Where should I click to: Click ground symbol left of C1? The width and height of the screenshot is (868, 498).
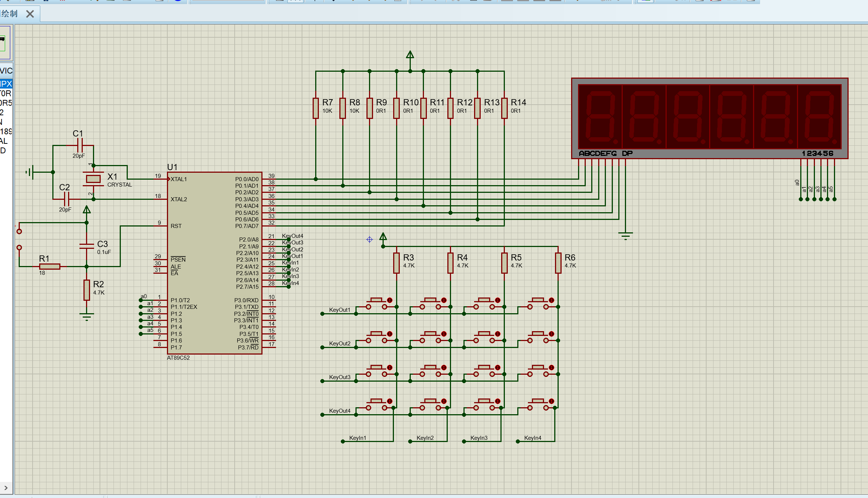30,172
